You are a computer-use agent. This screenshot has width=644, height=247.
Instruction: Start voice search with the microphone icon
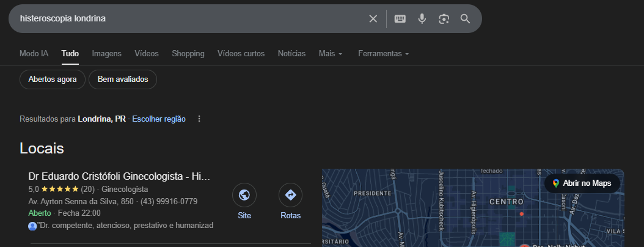pos(422,19)
